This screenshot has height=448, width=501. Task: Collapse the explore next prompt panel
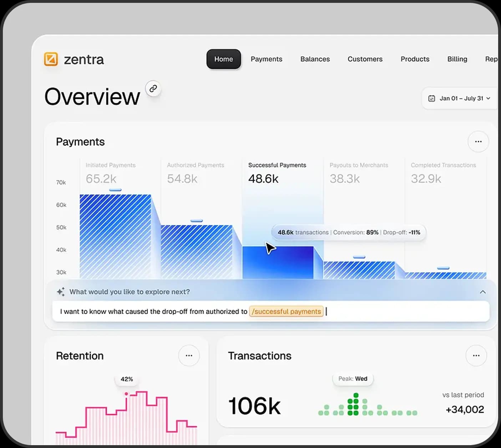tap(483, 292)
